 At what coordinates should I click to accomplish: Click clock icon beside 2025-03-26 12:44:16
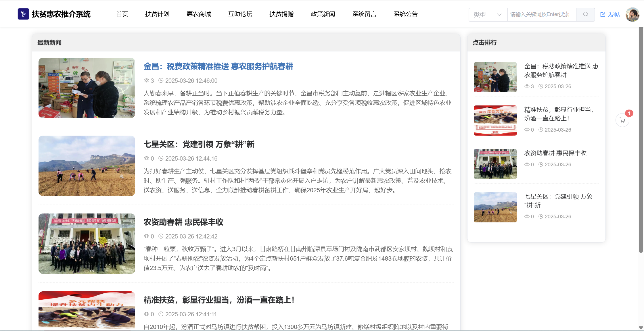point(161,158)
